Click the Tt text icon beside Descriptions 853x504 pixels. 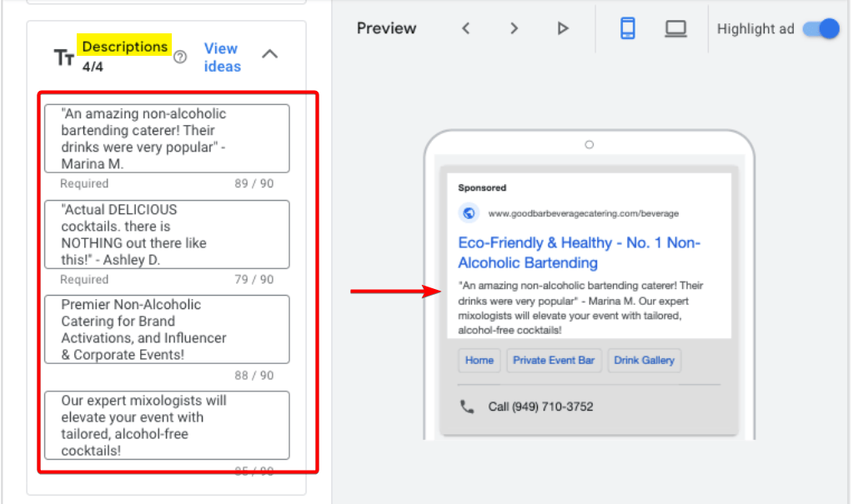pyautogui.click(x=64, y=57)
